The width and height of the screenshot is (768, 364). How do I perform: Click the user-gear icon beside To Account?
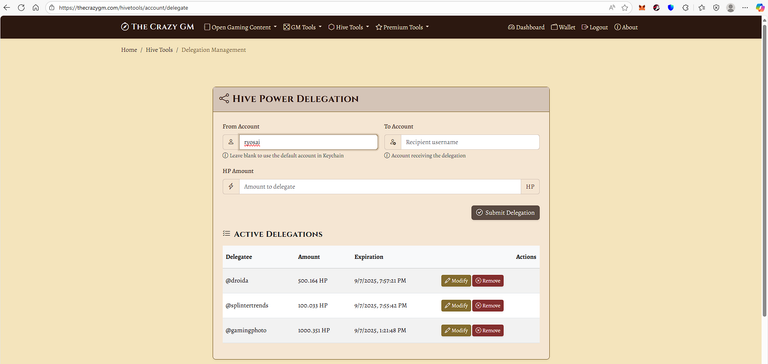coord(393,142)
